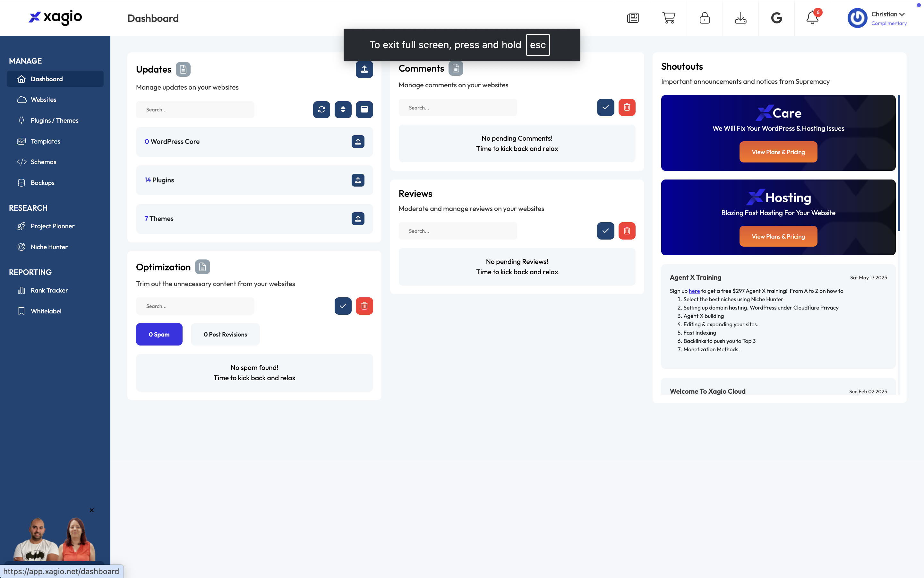Image resolution: width=924 pixels, height=578 pixels.
Task: Click the padlock icon in header
Action: pos(705,18)
